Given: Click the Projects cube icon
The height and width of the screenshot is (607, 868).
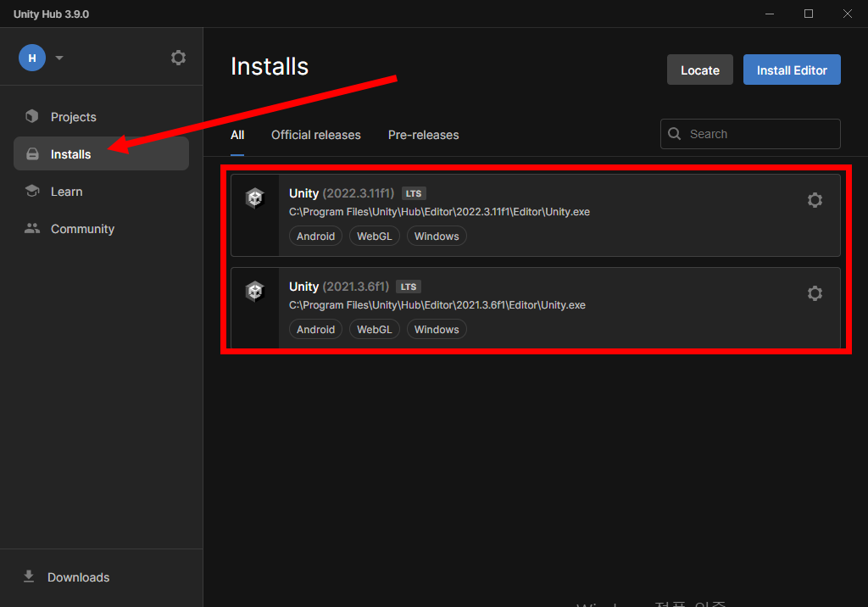Looking at the screenshot, I should click(32, 116).
